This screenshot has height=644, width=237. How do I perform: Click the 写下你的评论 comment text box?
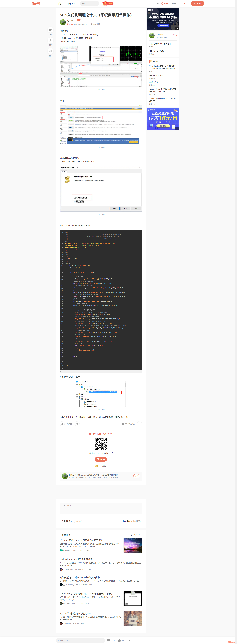point(101,508)
